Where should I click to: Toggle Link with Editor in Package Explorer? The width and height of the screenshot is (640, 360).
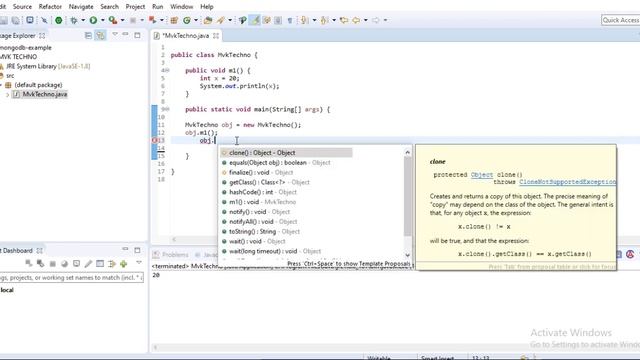pyautogui.click(x=100, y=36)
